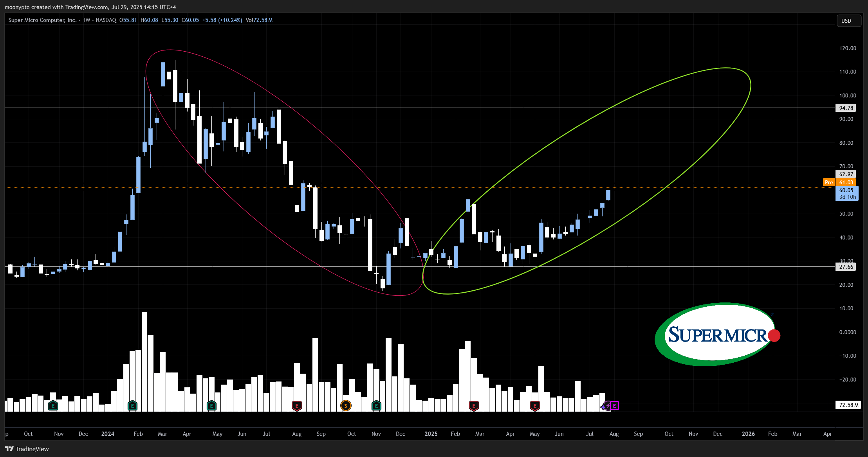The height and width of the screenshot is (457, 868).
Task: Open the orange stock split S marker
Action: [346, 406]
